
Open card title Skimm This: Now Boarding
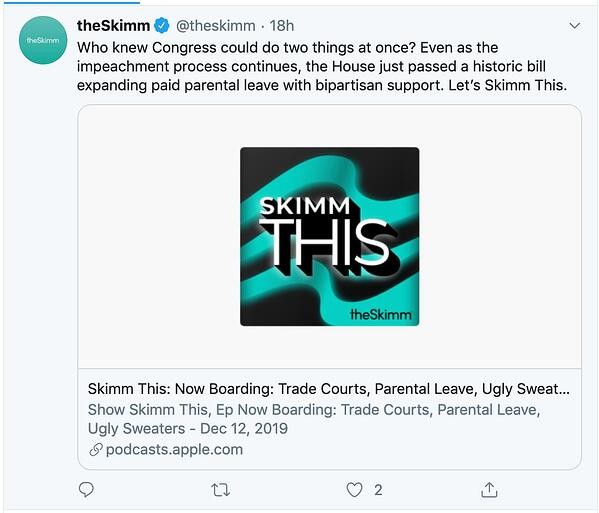click(329, 389)
